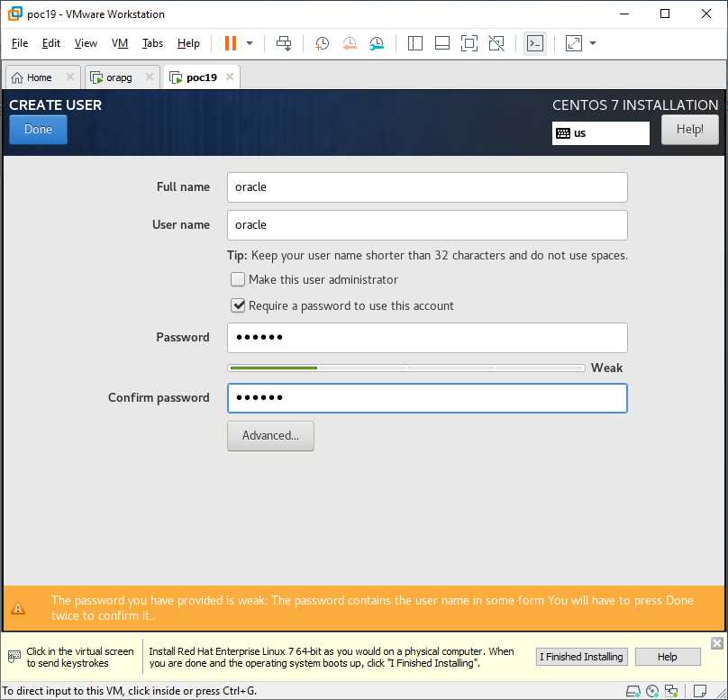Image resolution: width=728 pixels, height=700 pixels.
Task: Open the File menu
Action: [x=20, y=43]
